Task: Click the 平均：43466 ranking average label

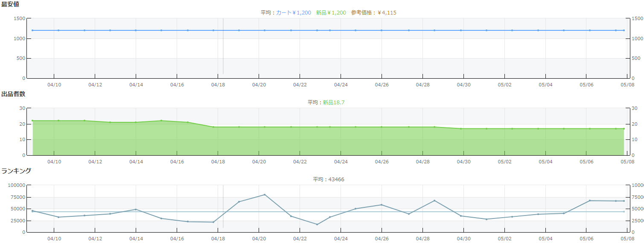Action: pos(329,180)
